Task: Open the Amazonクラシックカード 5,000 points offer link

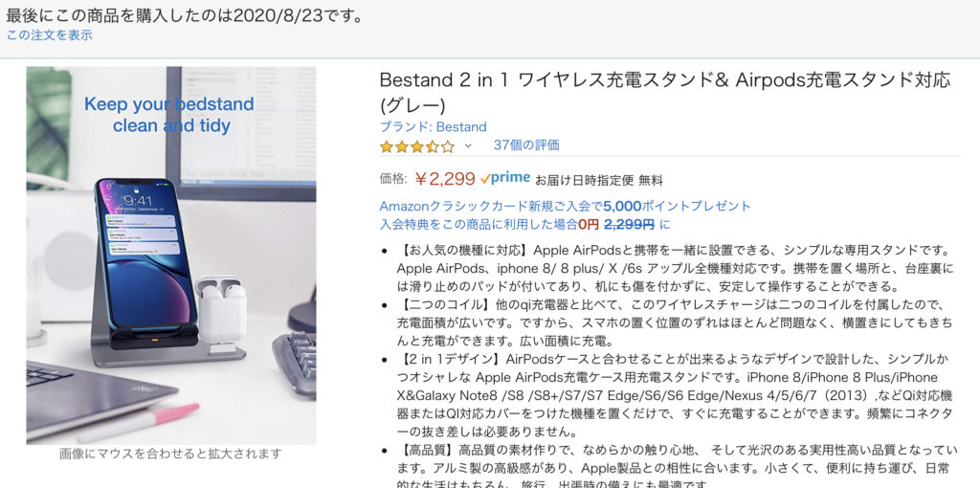Action: coord(565,206)
